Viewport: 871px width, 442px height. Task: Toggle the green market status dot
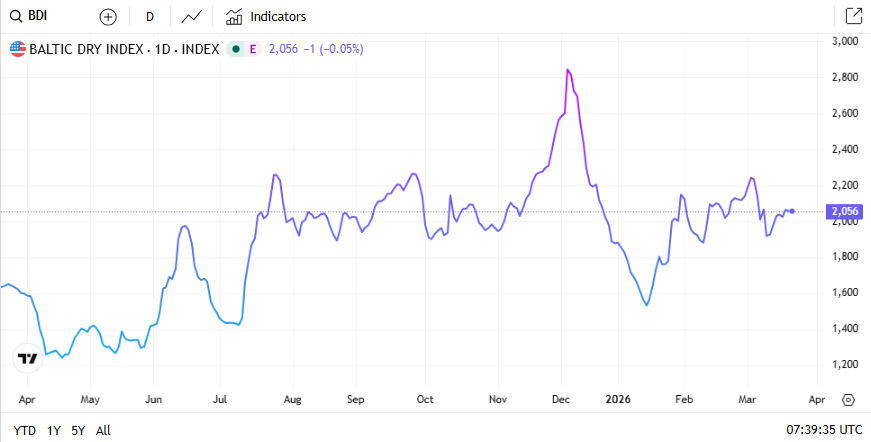[234, 48]
